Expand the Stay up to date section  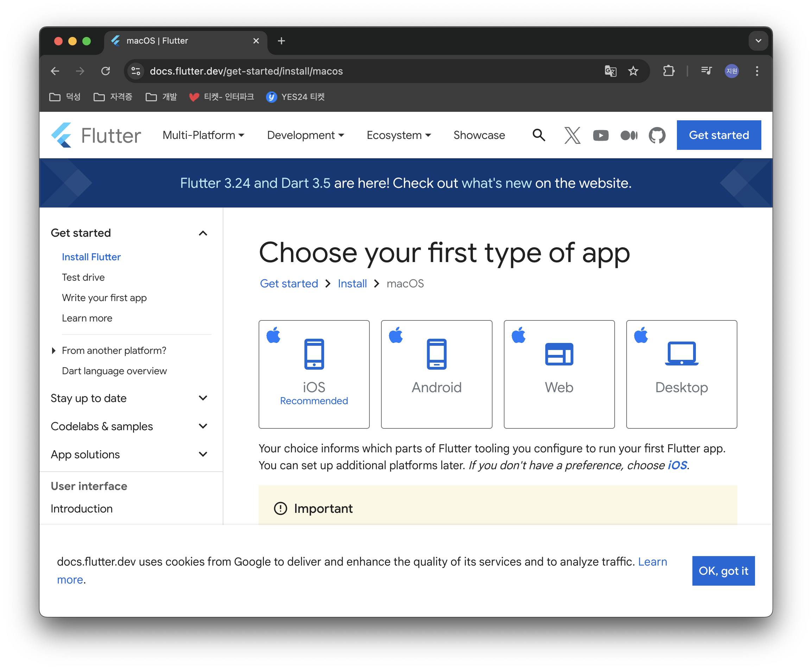click(203, 398)
